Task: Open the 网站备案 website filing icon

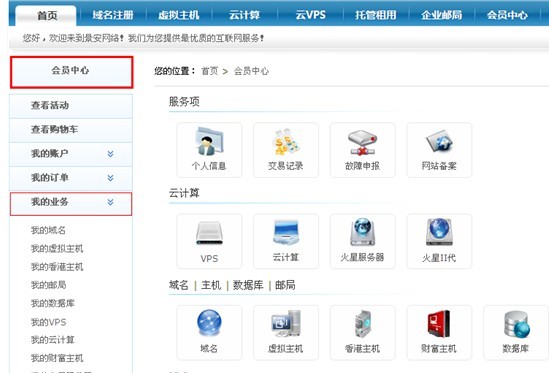Action: point(439,141)
